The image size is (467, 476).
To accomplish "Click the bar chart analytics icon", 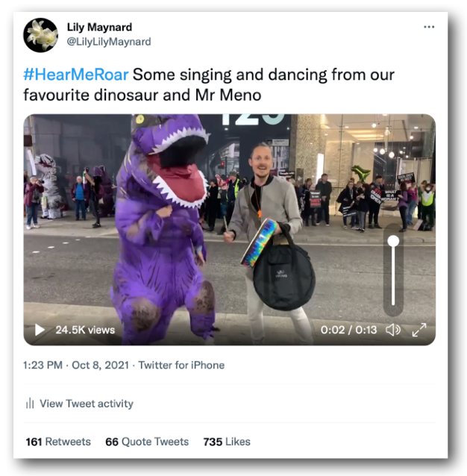I will pos(31,404).
